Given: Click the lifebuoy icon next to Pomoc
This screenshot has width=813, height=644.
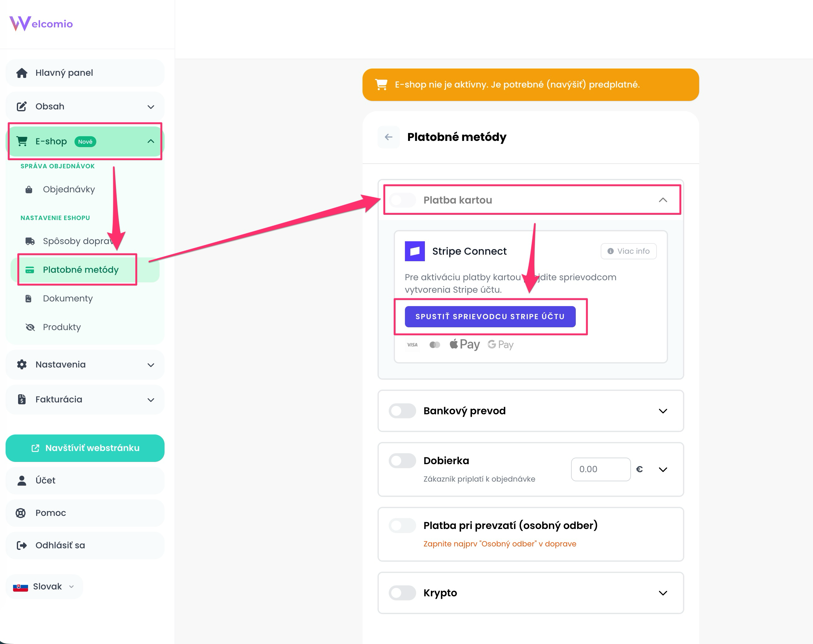Looking at the screenshot, I should point(21,513).
